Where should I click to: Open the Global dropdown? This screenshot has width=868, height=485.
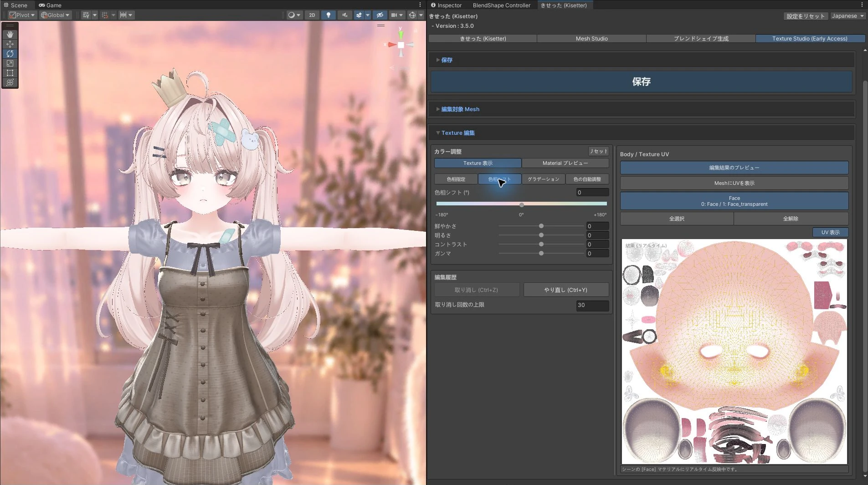[55, 15]
